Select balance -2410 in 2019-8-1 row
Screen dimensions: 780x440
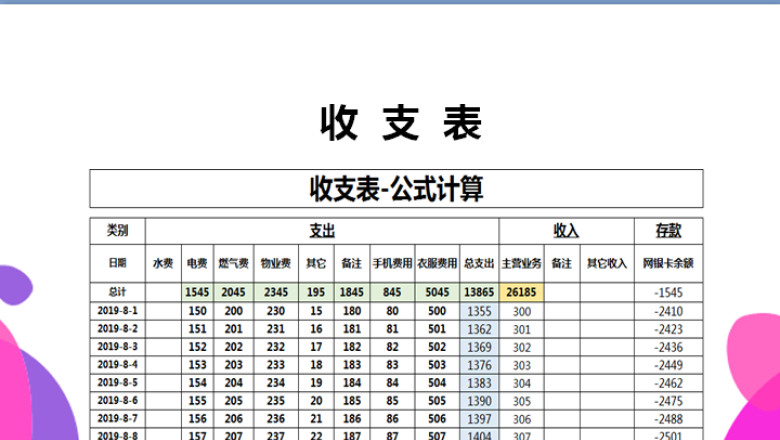click(668, 311)
